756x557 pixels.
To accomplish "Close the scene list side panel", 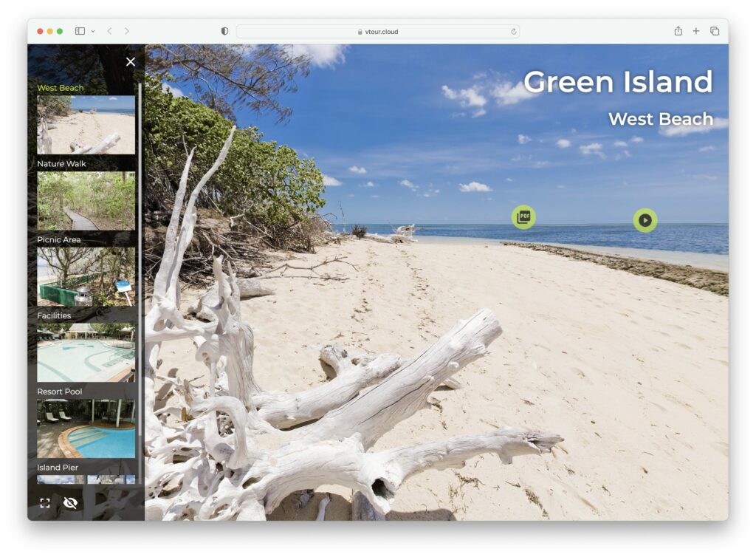I will tap(130, 62).
